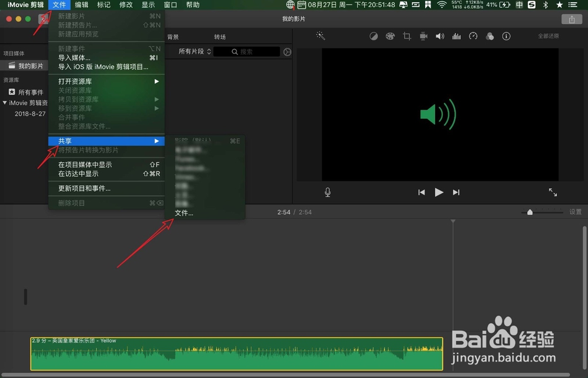Click the calendar icon in menu bar

[x=302, y=5]
